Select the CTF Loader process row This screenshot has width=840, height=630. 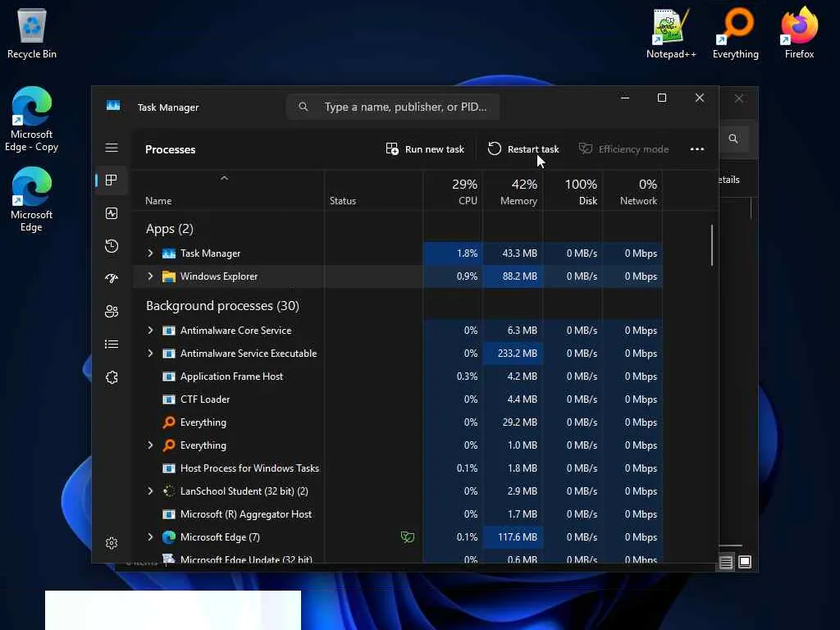398,399
